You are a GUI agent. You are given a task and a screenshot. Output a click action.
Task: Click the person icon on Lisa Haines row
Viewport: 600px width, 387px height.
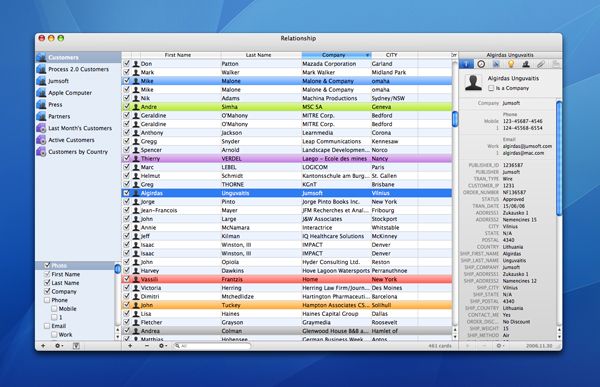click(x=136, y=314)
